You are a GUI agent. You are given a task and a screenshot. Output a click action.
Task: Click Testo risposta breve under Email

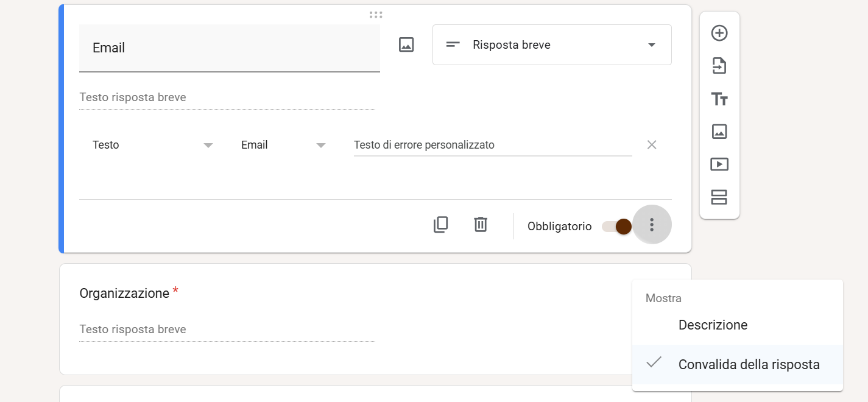click(227, 97)
